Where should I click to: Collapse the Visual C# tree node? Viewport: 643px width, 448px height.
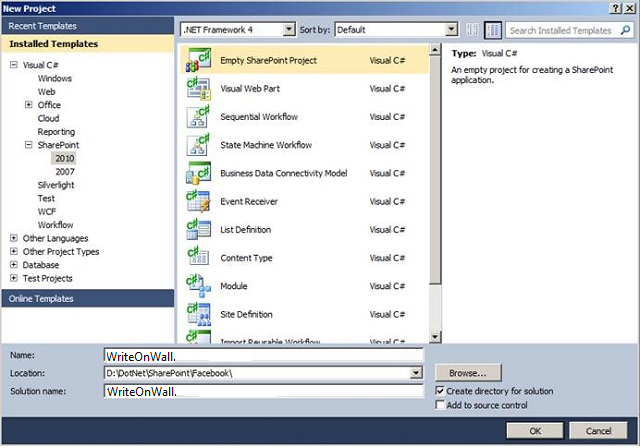click(14, 65)
